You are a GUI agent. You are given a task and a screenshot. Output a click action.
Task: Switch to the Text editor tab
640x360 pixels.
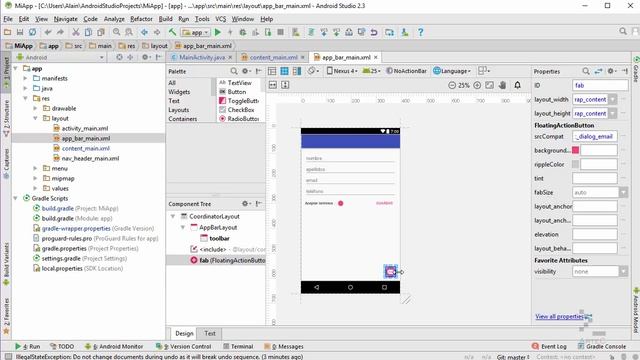[x=210, y=333]
